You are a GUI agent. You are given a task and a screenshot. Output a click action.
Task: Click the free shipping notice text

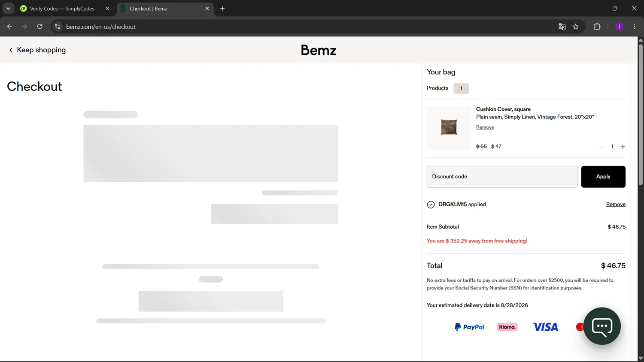477,241
